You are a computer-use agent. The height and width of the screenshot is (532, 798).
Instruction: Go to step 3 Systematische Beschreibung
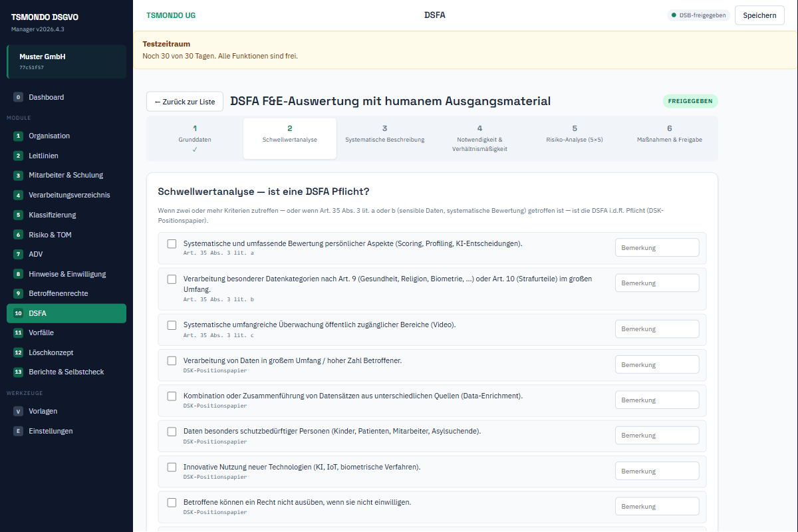pos(385,138)
